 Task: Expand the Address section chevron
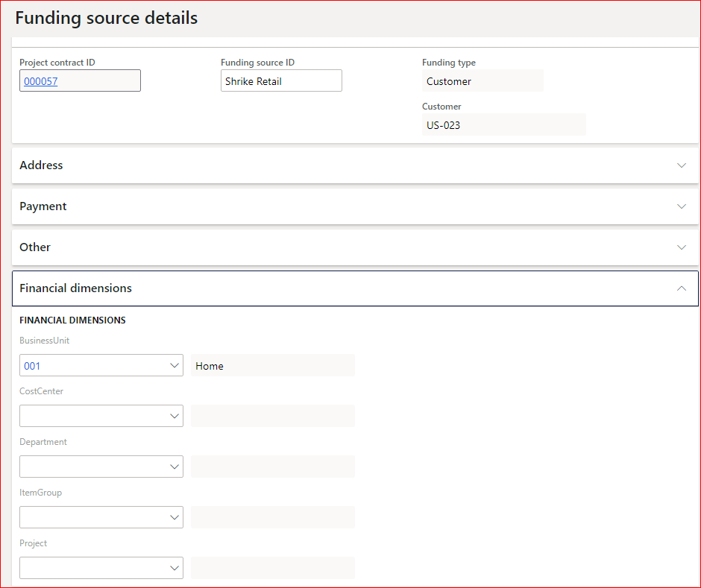681,165
